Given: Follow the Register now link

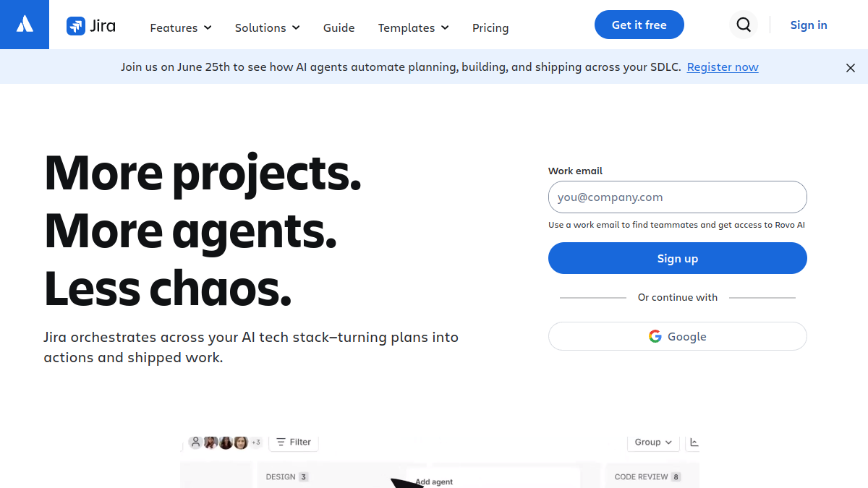Looking at the screenshot, I should 723,67.
